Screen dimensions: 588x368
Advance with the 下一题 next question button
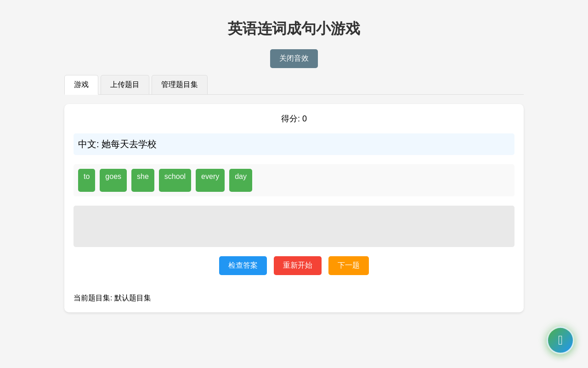[348, 265]
